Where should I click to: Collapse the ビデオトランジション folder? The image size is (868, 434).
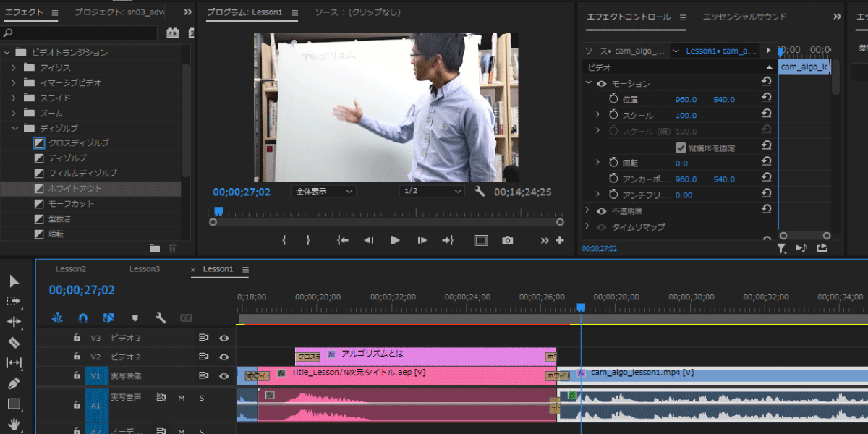[x=7, y=52]
